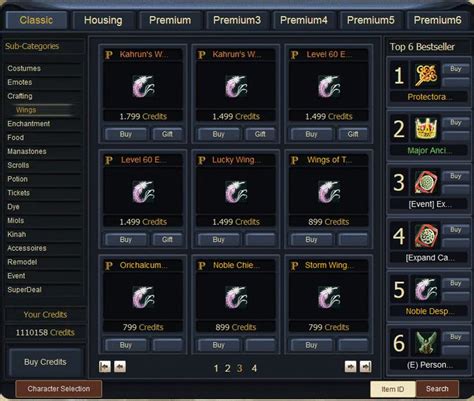Return to Character Selection
474x401 pixels.
tap(59, 389)
